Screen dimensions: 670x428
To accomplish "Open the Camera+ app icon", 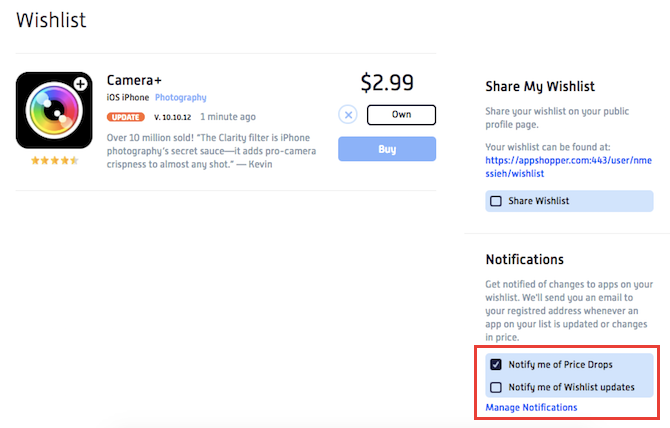I will coord(55,110).
